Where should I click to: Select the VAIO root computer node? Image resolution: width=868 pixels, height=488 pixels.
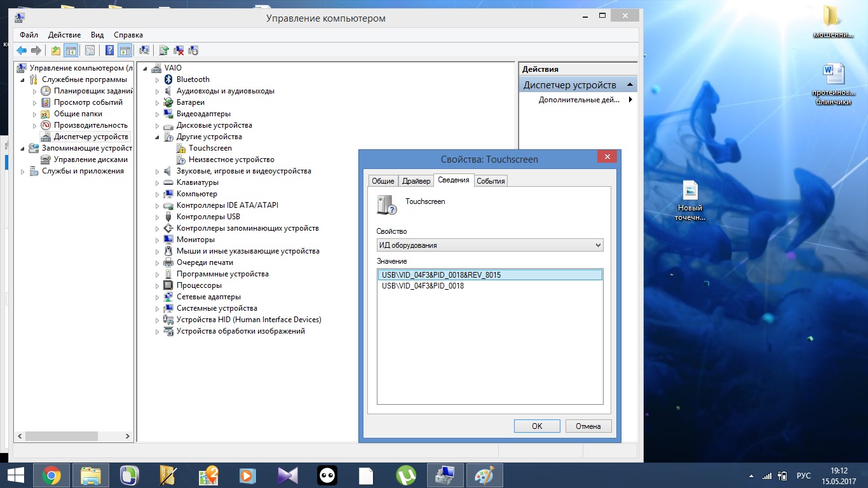click(x=173, y=68)
